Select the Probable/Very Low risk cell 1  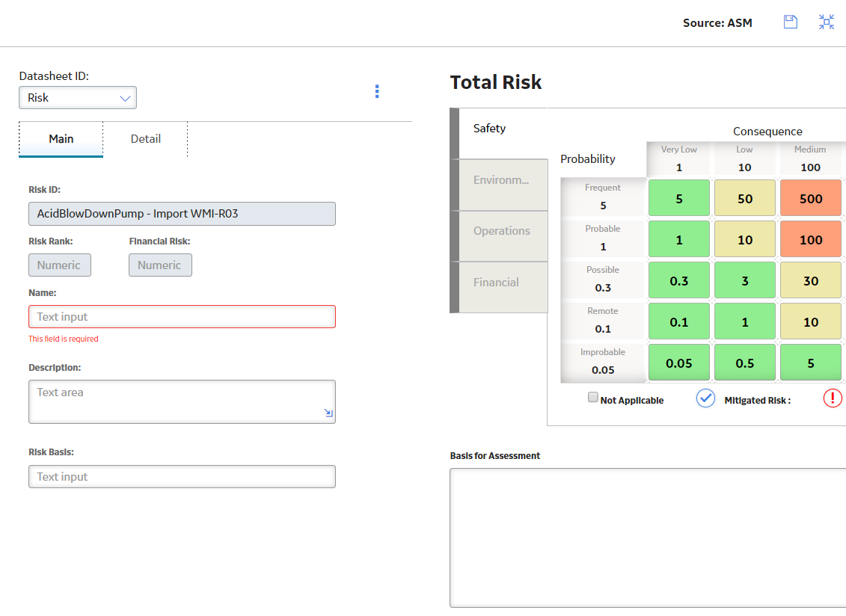(678, 239)
